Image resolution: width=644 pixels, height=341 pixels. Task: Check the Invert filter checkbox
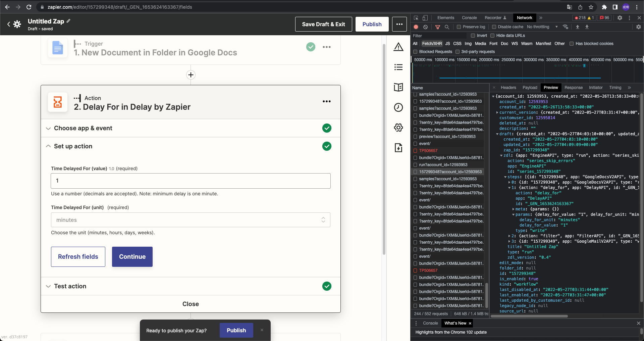(x=473, y=36)
